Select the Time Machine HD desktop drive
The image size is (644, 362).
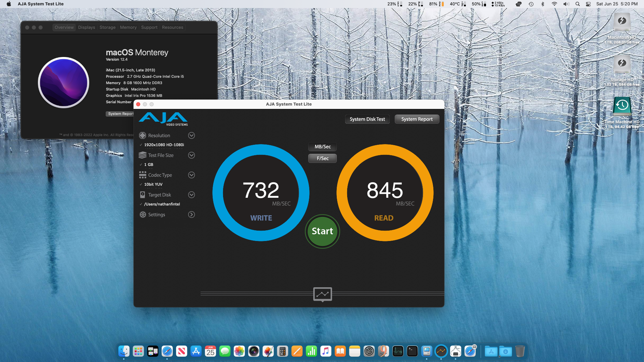(622, 113)
